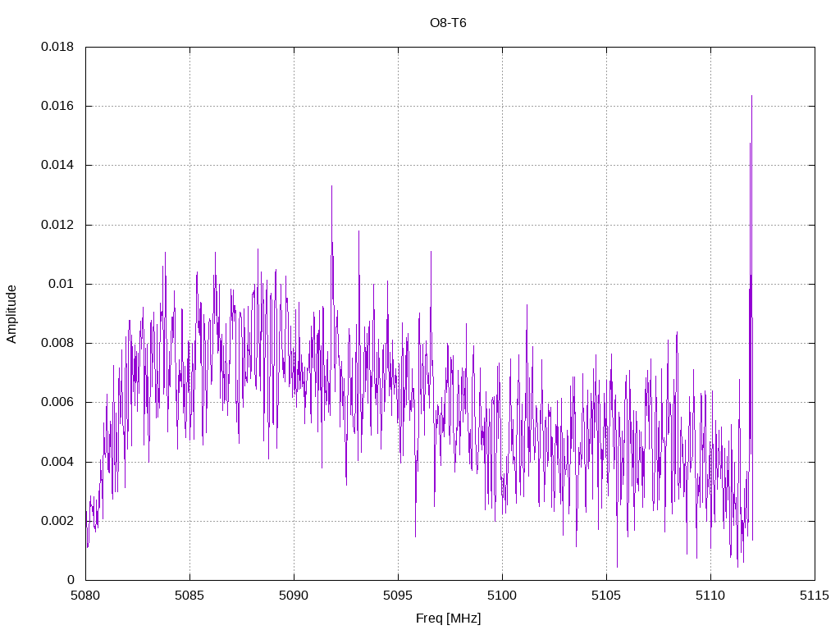The image size is (840, 630).
Task: Click the 5115 x-axis tick label
Action: (x=815, y=596)
